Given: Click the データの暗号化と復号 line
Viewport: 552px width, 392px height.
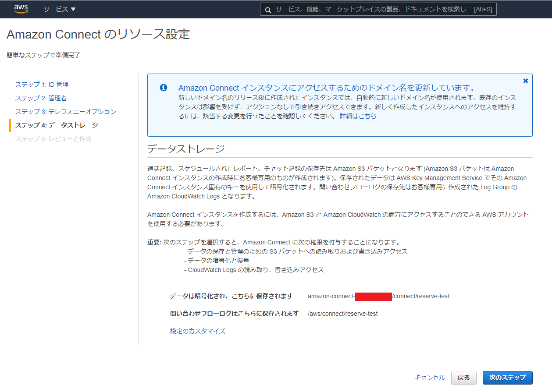Looking at the screenshot, I should click(217, 261).
